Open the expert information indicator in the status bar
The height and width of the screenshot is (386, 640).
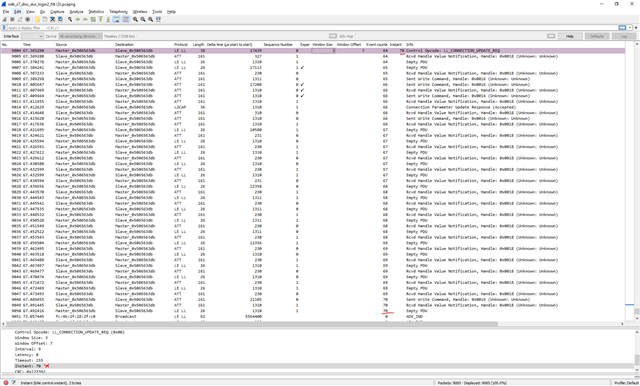6,383
